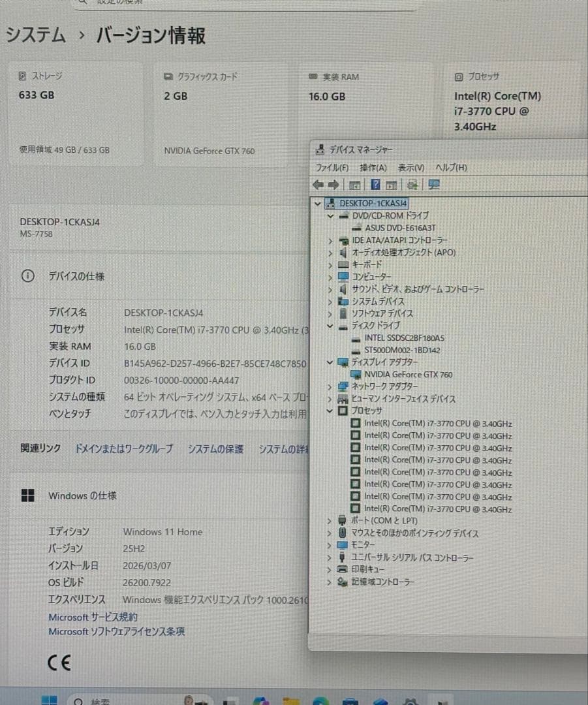Expand ユニバーサル シリアル バス コントローラー chevron
The height and width of the screenshot is (705, 588).
[x=330, y=557]
